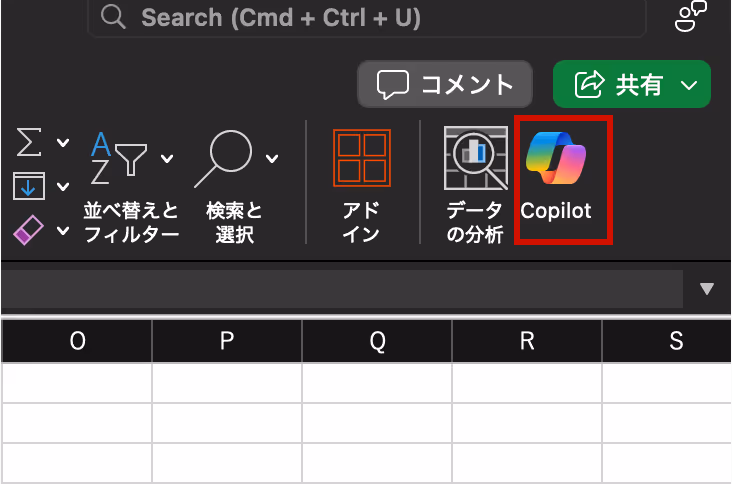Viewport: 732px width, 484px height.
Task: Open the Add-ins (アドイン) button
Action: (x=362, y=185)
